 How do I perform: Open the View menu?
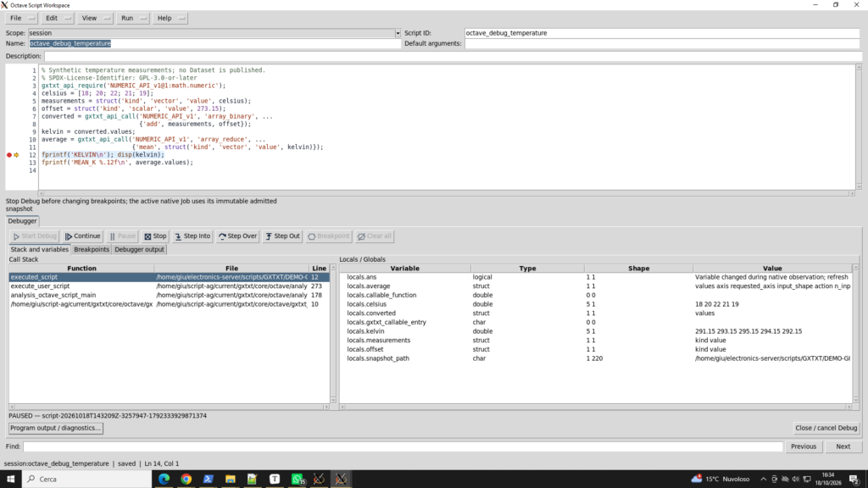tap(95, 19)
